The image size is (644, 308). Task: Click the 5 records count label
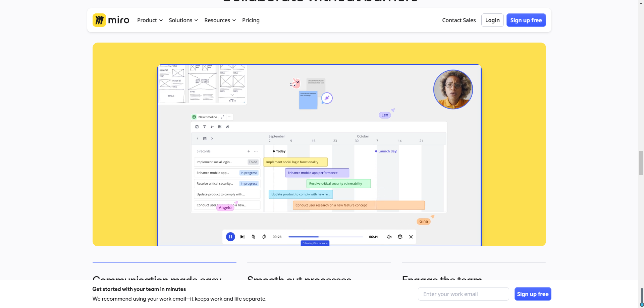pos(204,151)
